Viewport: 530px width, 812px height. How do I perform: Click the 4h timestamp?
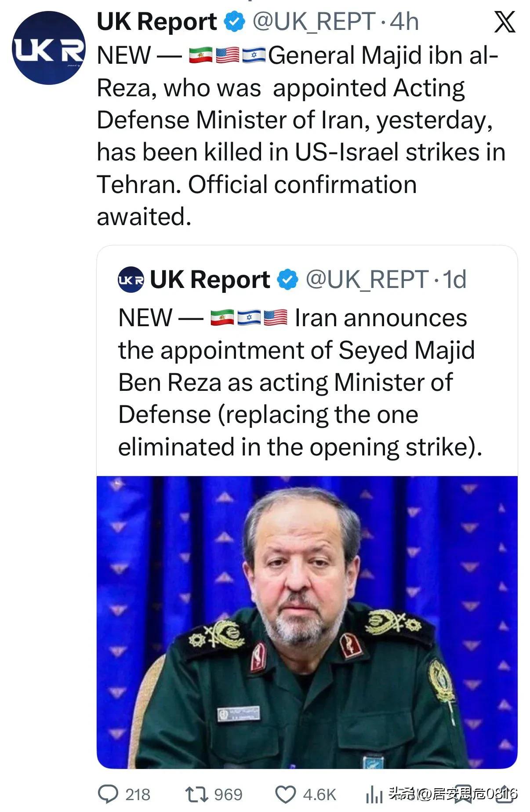pos(404,22)
